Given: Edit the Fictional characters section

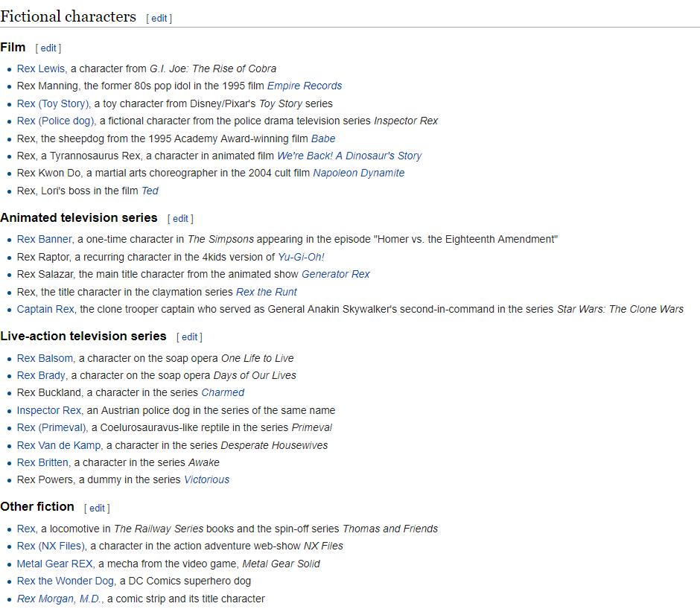Looking at the screenshot, I should pyautogui.click(x=159, y=19).
